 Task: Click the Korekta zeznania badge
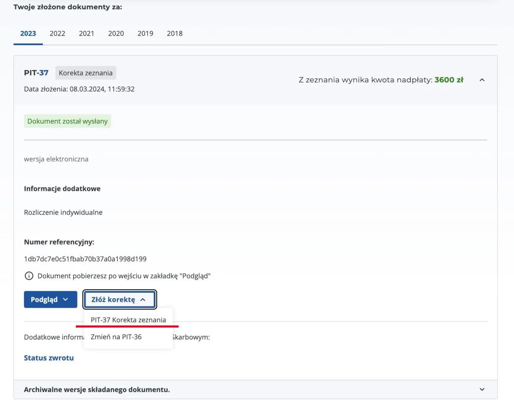tap(86, 73)
